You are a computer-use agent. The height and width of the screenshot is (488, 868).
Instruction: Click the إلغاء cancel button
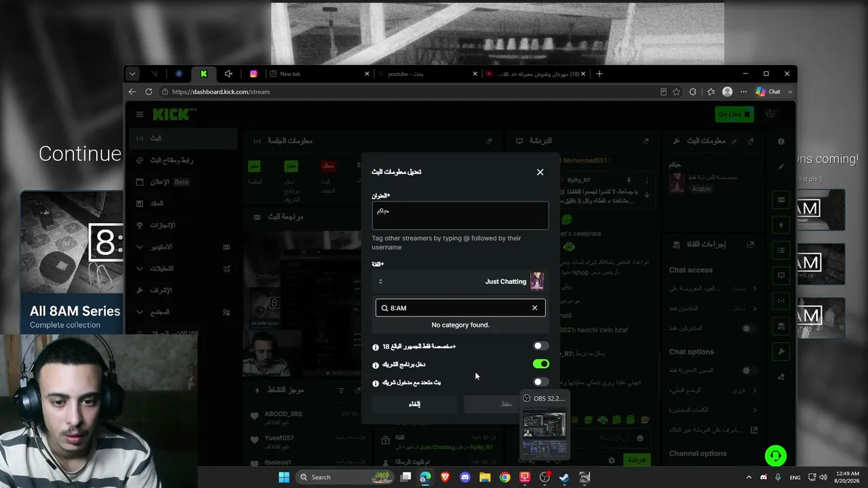414,404
